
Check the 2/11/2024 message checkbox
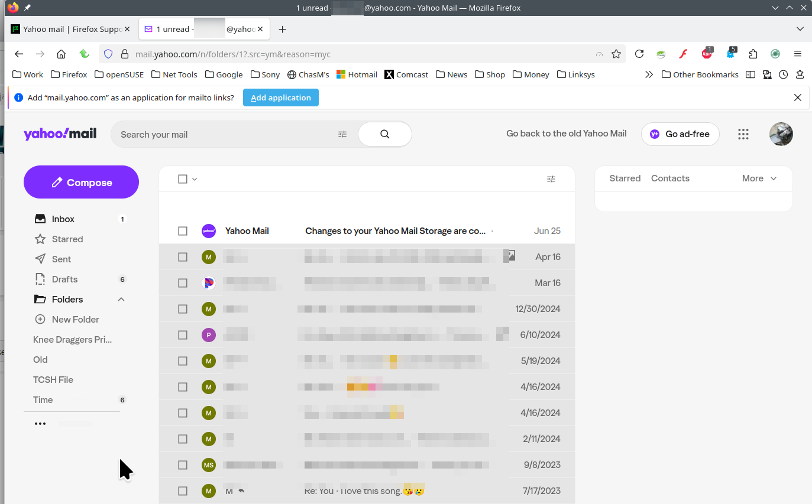[x=183, y=439]
